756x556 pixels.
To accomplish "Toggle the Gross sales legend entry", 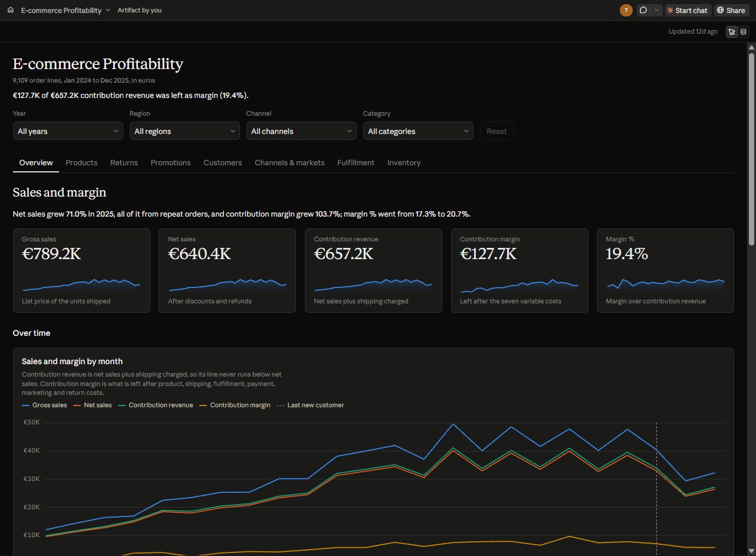I will tap(44, 405).
